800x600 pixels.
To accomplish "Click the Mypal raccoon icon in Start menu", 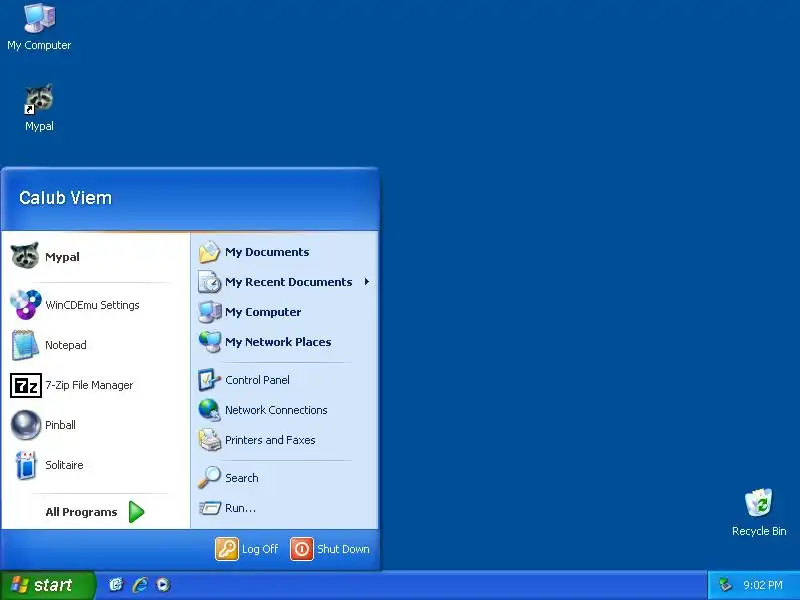I will click(25, 256).
